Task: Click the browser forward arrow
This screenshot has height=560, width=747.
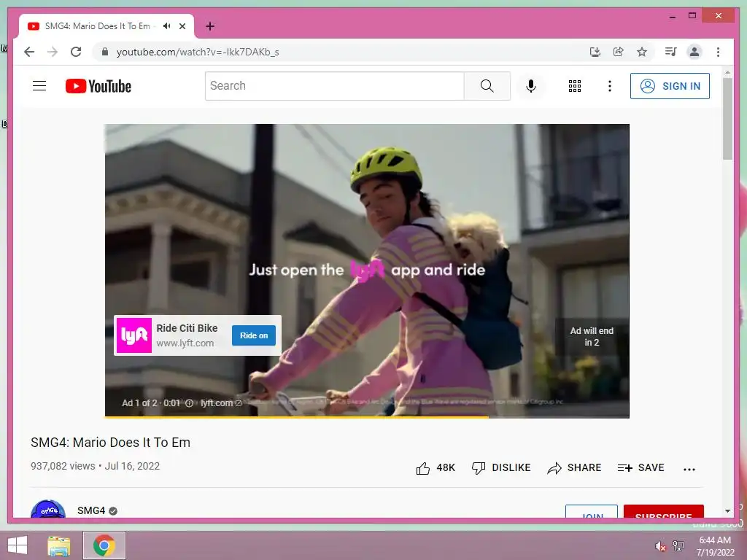Action: [53, 52]
